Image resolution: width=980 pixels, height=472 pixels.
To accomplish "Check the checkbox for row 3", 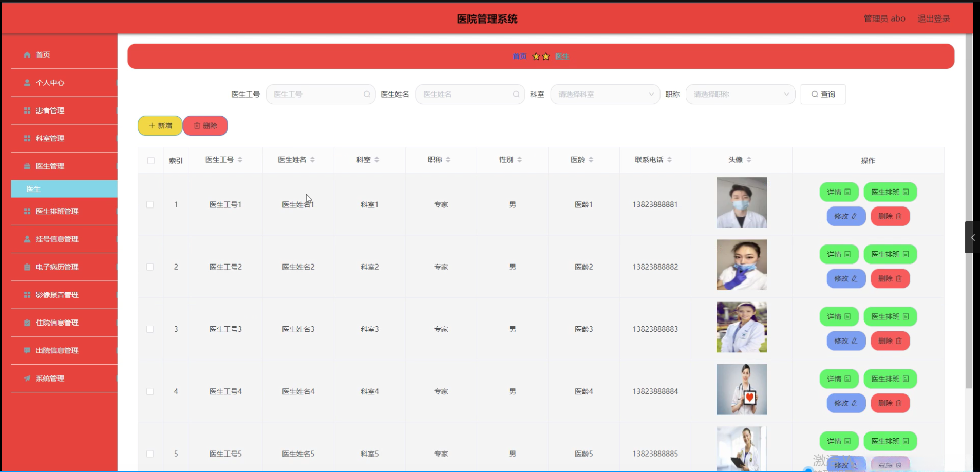I will click(150, 329).
